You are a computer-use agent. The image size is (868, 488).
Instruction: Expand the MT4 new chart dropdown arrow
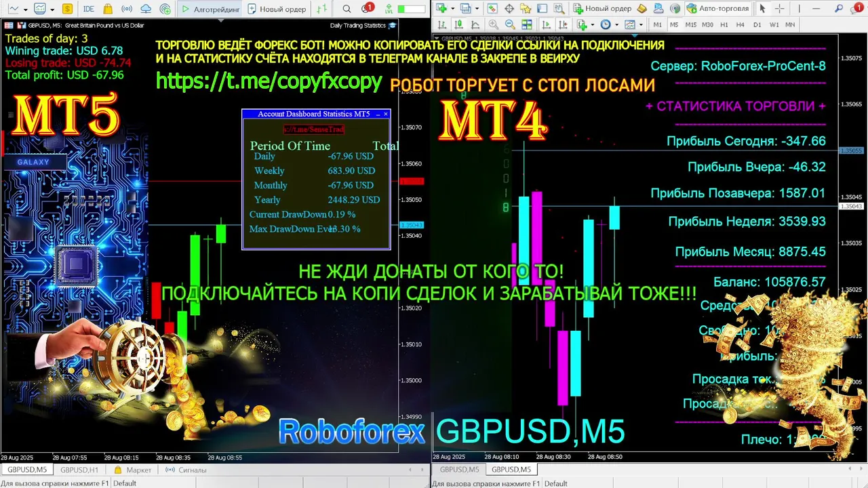(452, 9)
